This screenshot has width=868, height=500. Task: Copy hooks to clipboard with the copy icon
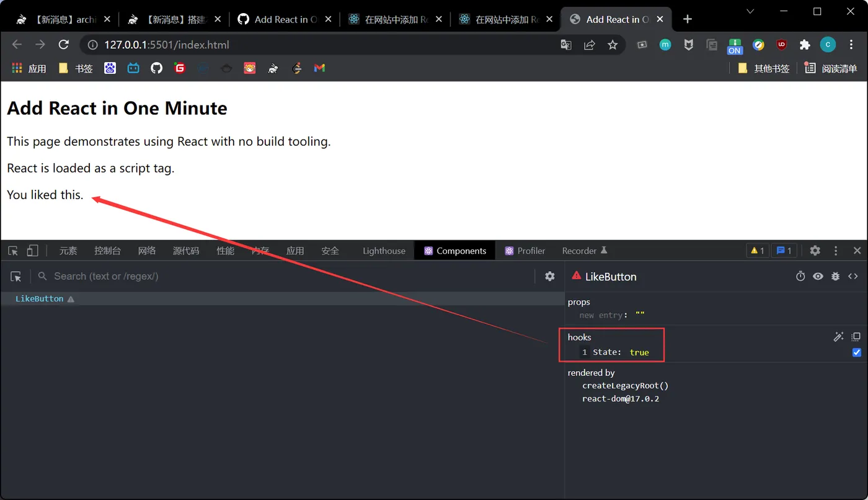tap(856, 337)
